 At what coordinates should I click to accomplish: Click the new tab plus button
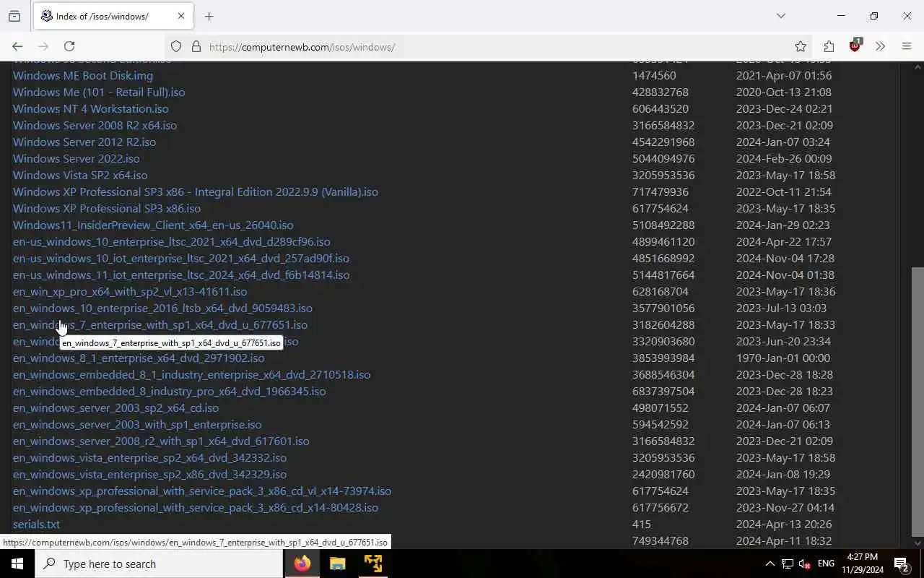(x=209, y=16)
